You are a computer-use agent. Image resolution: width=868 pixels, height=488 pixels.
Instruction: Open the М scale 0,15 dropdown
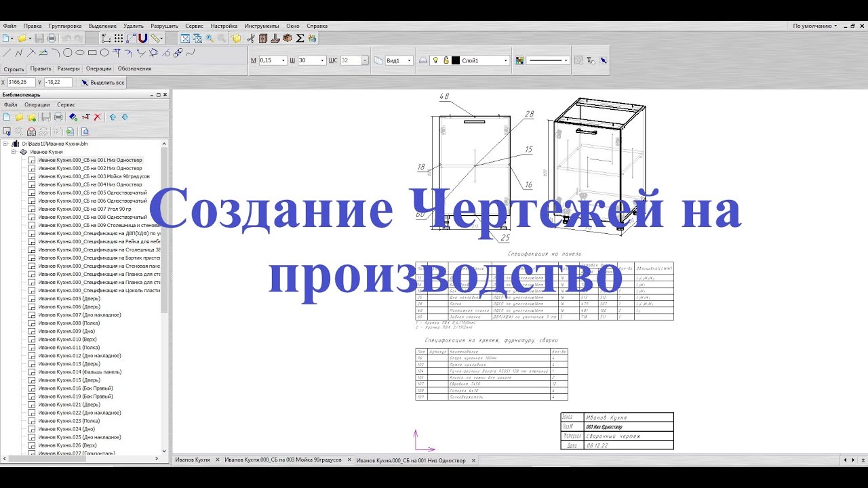click(x=283, y=60)
